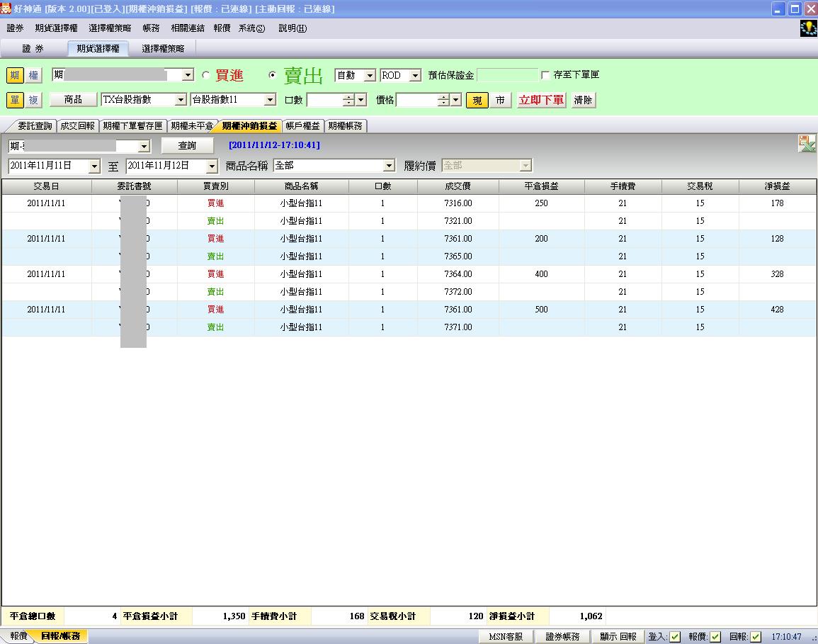Open the 口數 quantity dropdown arrow
Image resolution: width=818 pixels, height=644 pixels.
[361, 100]
